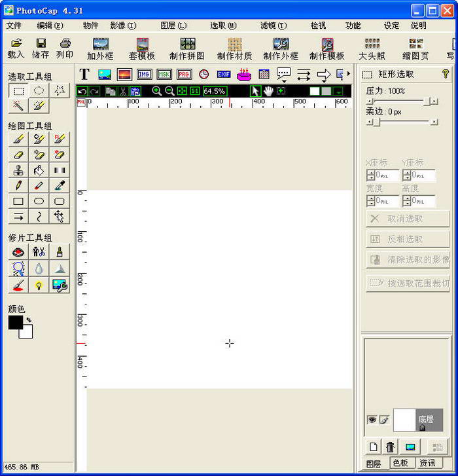Insert the EXIF info object
This screenshot has height=476, width=458.
224,75
